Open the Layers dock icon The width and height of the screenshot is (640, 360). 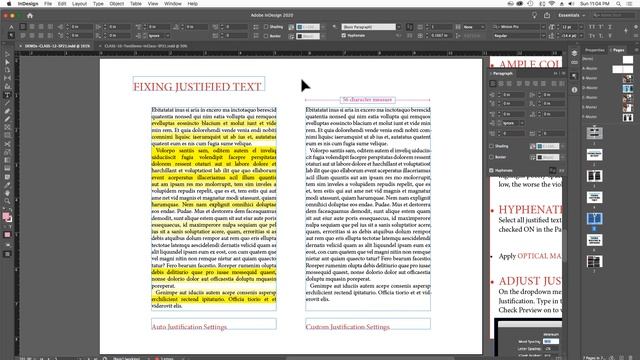[574, 53]
